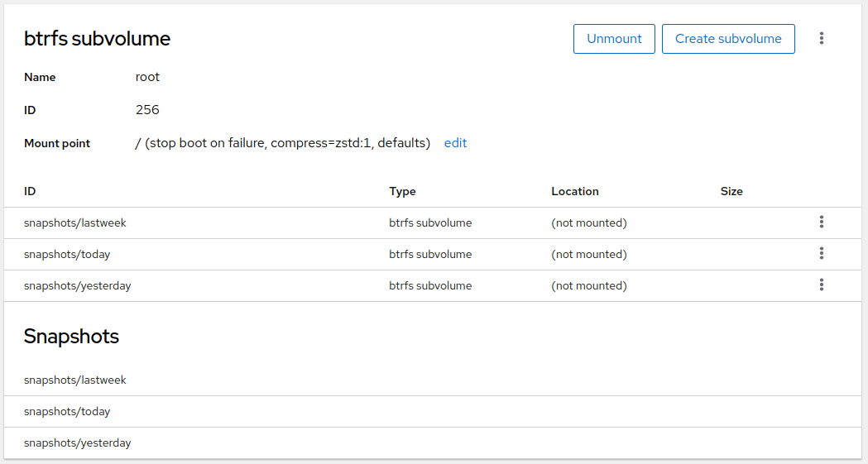868x464 pixels.
Task: Open snapshots/today under Snapshots section
Action: pos(67,411)
